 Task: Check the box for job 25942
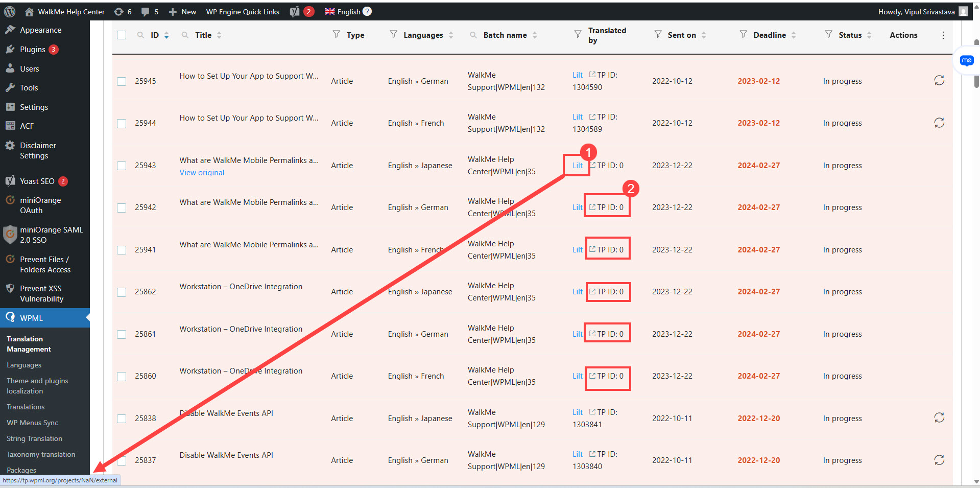122,207
